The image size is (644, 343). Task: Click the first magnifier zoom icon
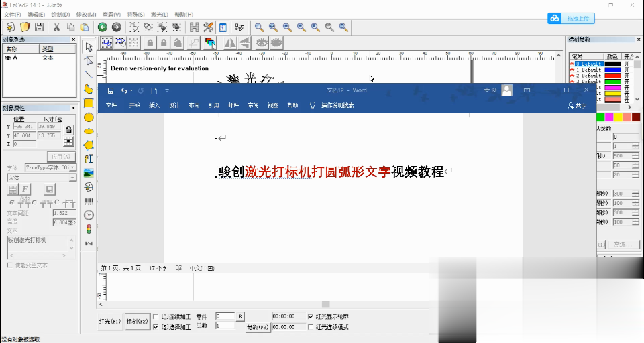[x=259, y=27]
